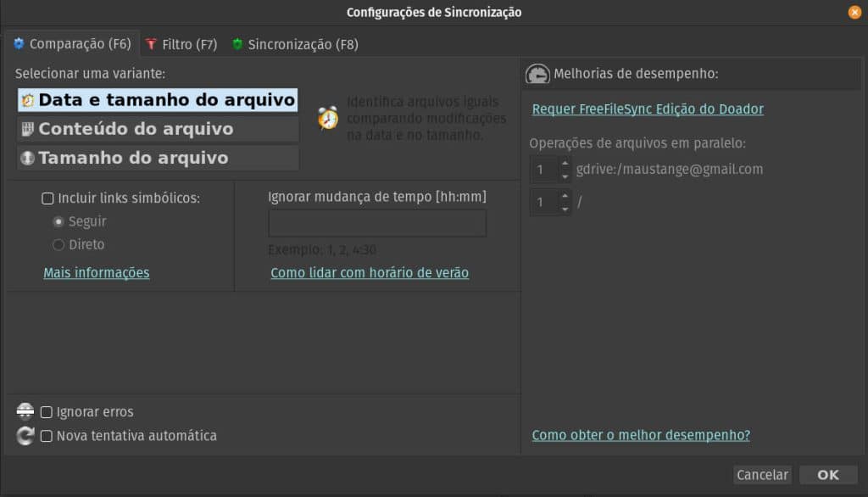Select the Direto radio button

[x=59, y=244]
